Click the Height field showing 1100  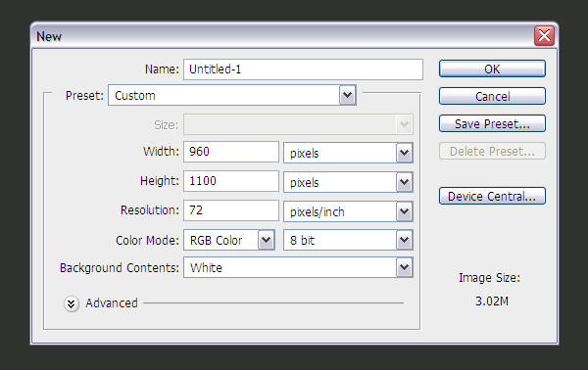(231, 181)
